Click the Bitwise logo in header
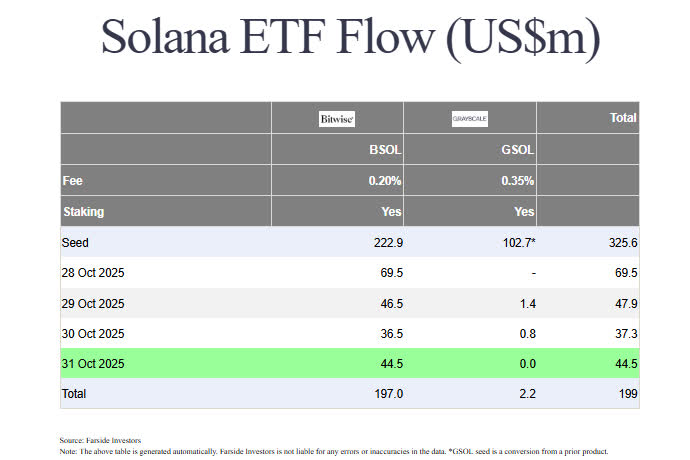Screen dimensions: 690x460 pyautogui.click(x=337, y=119)
